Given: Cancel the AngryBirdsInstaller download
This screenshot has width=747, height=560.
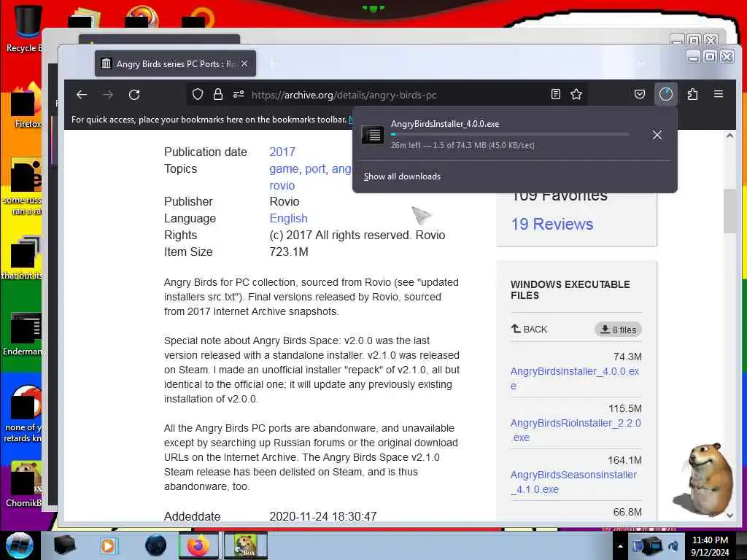Looking at the screenshot, I should coord(657,135).
